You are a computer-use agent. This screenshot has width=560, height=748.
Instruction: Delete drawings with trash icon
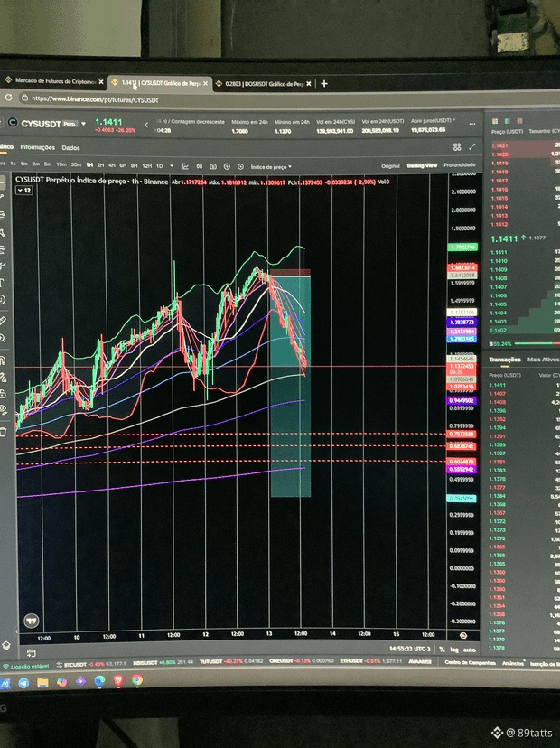4,432
